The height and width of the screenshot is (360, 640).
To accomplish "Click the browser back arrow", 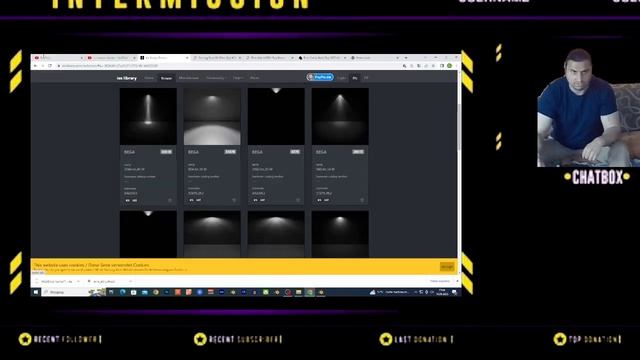I will (x=36, y=66).
